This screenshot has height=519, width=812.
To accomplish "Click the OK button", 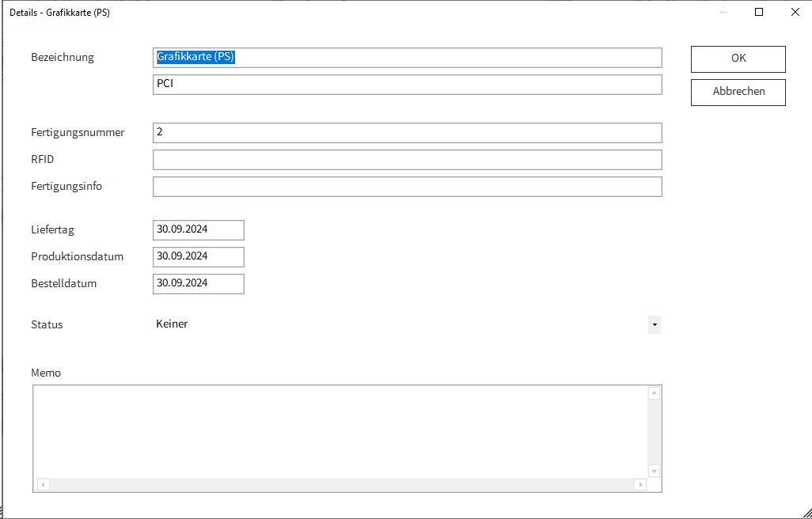I will (738, 59).
